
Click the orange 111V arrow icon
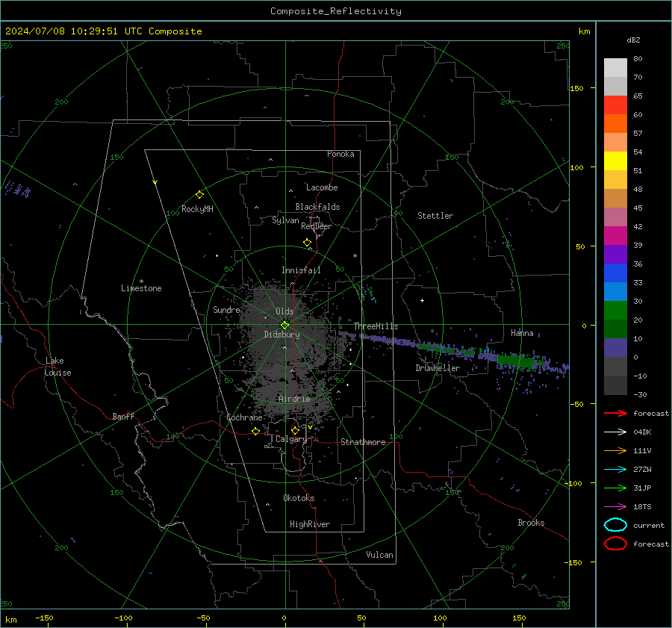click(x=615, y=450)
